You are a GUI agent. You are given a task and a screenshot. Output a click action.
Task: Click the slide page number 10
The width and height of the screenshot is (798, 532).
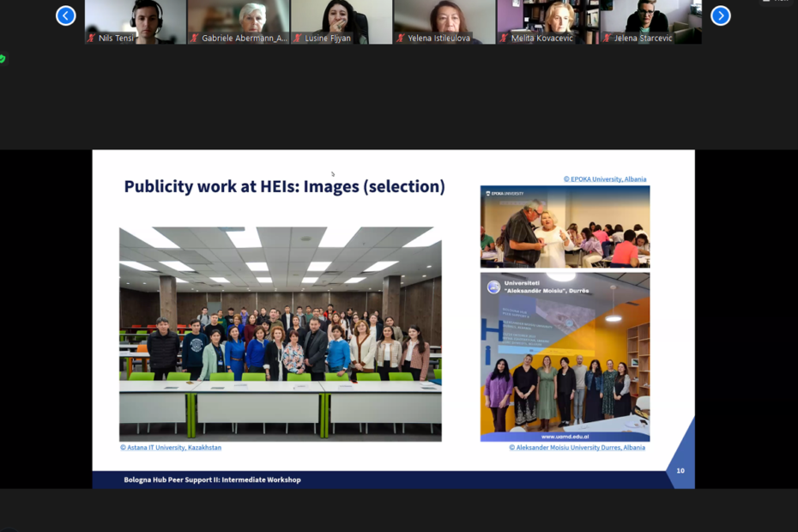(x=680, y=471)
